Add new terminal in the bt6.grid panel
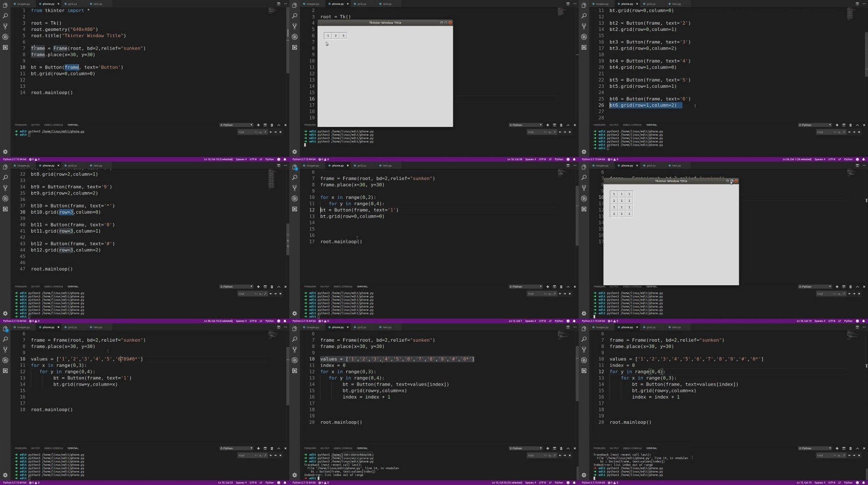Viewport: 868px width, 485px height. pos(837,125)
